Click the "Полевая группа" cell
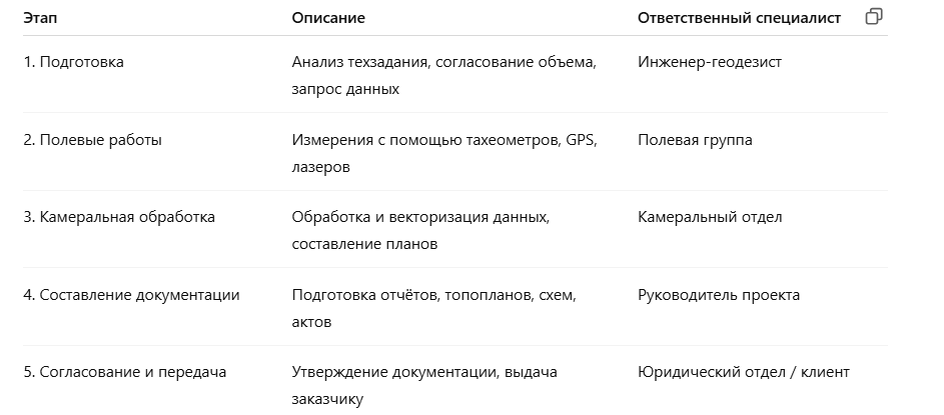 [694, 140]
